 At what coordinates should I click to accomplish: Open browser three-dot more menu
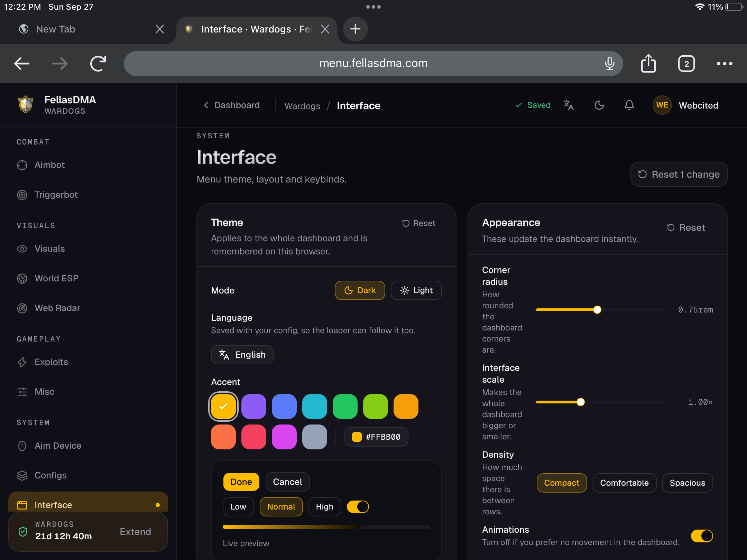click(724, 64)
